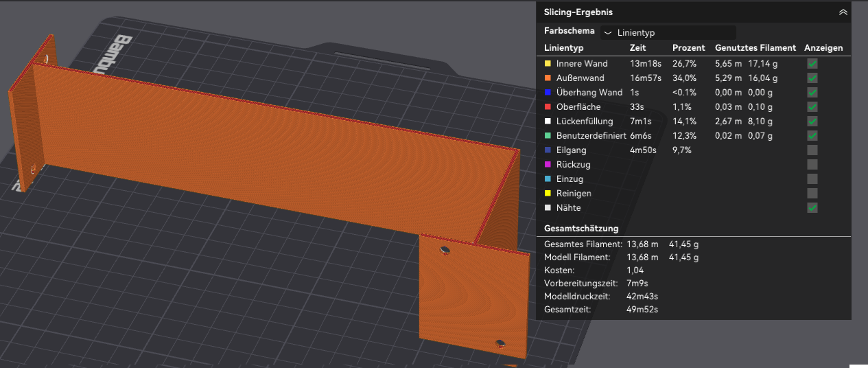This screenshot has height=368, width=868.
Task: Enable Rückzug display checkbox
Action: 812,165
